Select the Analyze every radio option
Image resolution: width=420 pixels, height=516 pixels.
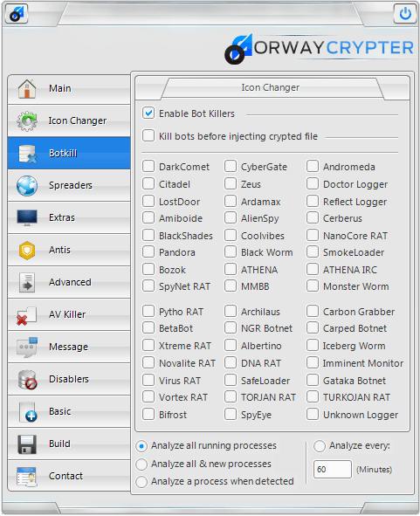click(x=320, y=446)
